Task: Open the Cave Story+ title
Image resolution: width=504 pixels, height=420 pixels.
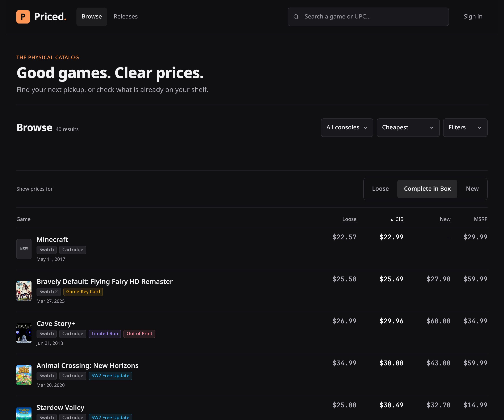Action: click(56, 324)
